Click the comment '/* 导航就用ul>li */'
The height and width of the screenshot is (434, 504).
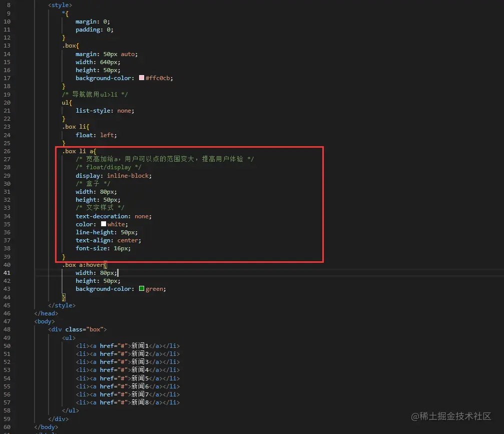tap(95, 94)
